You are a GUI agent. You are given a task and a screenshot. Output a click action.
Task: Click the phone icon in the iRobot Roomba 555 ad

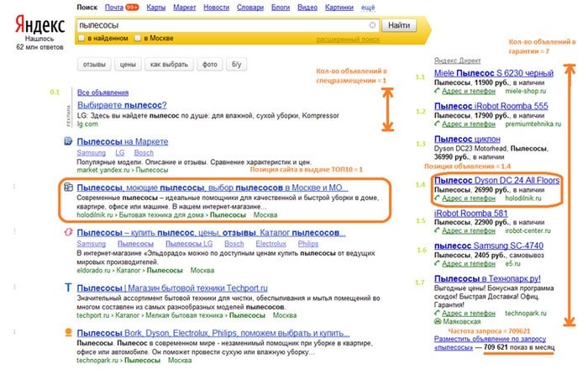(x=437, y=124)
